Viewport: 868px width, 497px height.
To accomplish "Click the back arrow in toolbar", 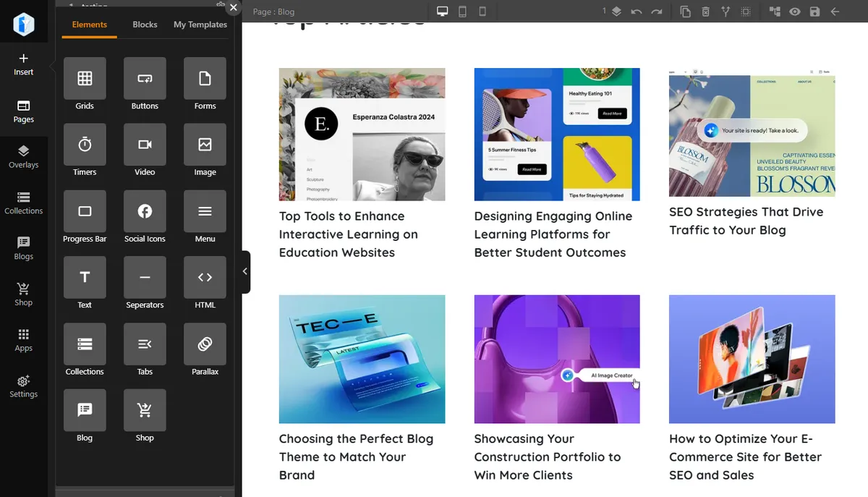I will tap(835, 12).
